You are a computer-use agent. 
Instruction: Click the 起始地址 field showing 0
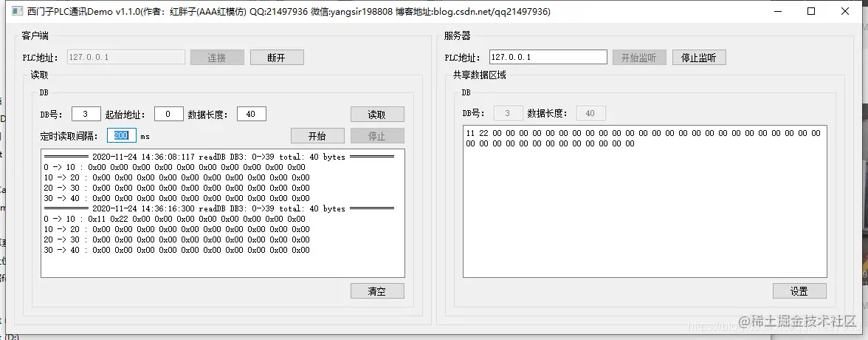coord(169,114)
